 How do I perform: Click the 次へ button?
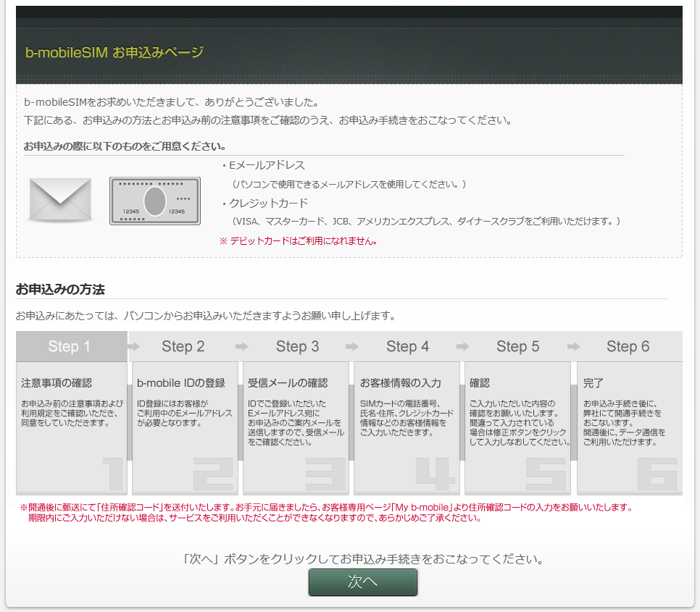(362, 582)
